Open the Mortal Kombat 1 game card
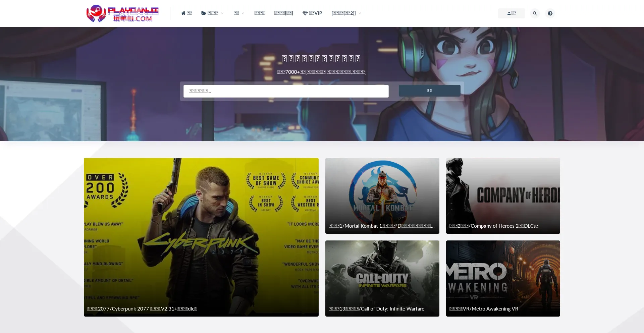644x333 pixels. (382, 196)
